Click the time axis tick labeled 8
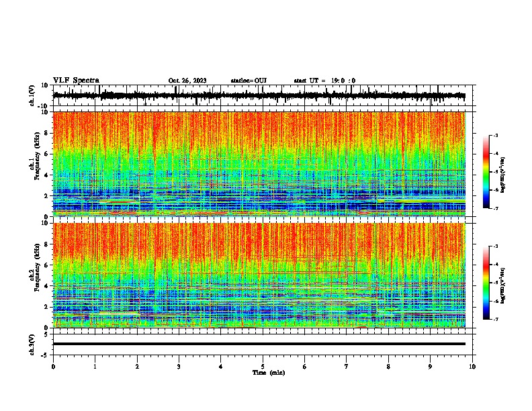This screenshot has height=411, width=532. click(388, 367)
